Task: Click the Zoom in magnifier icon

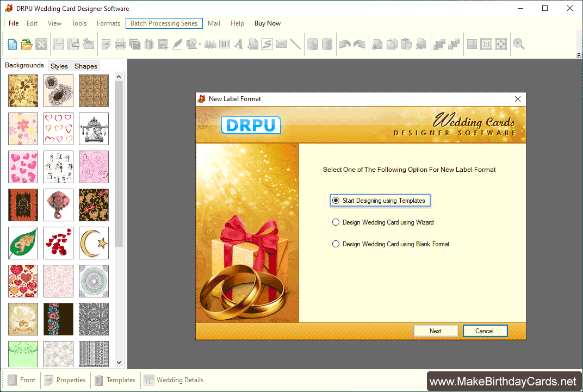Action: pyautogui.click(x=519, y=44)
